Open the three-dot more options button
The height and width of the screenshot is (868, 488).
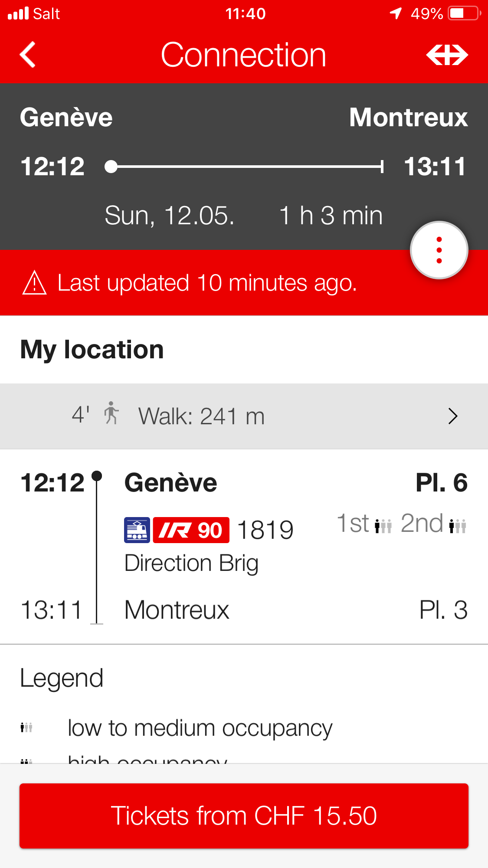[439, 250]
